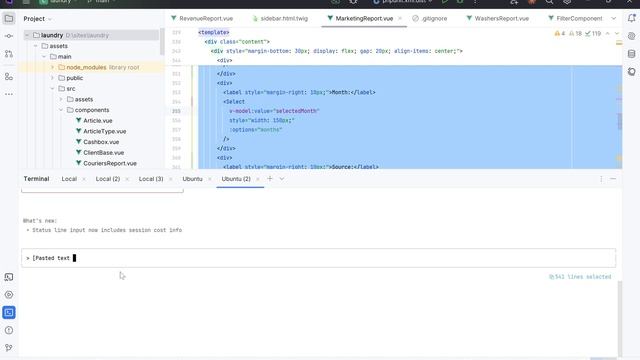Open the Project tool window icon
The image size is (640, 360).
tap(9, 18)
